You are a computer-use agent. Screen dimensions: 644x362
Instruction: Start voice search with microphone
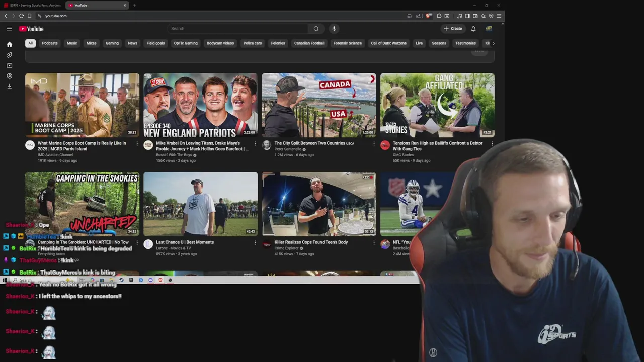click(x=334, y=29)
